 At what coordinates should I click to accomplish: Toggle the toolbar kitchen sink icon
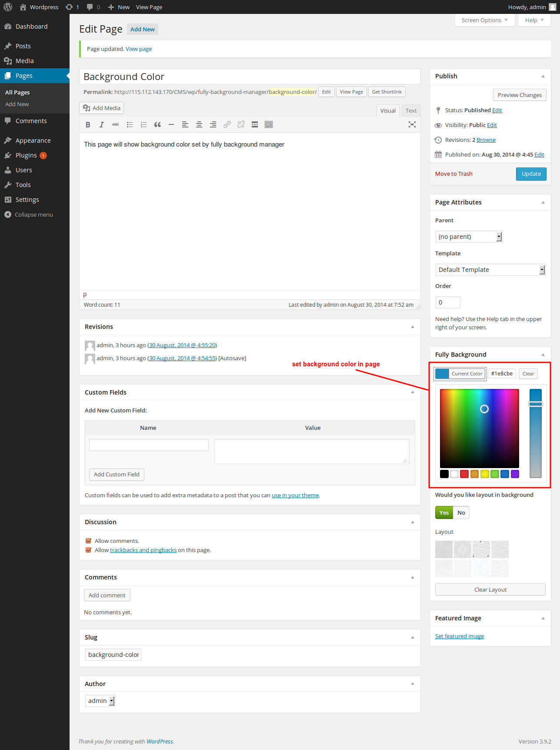[x=269, y=125]
